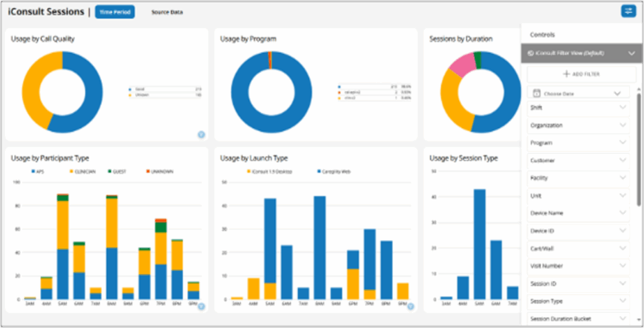Click info icon on Usage by Call Quality

pos(201,134)
